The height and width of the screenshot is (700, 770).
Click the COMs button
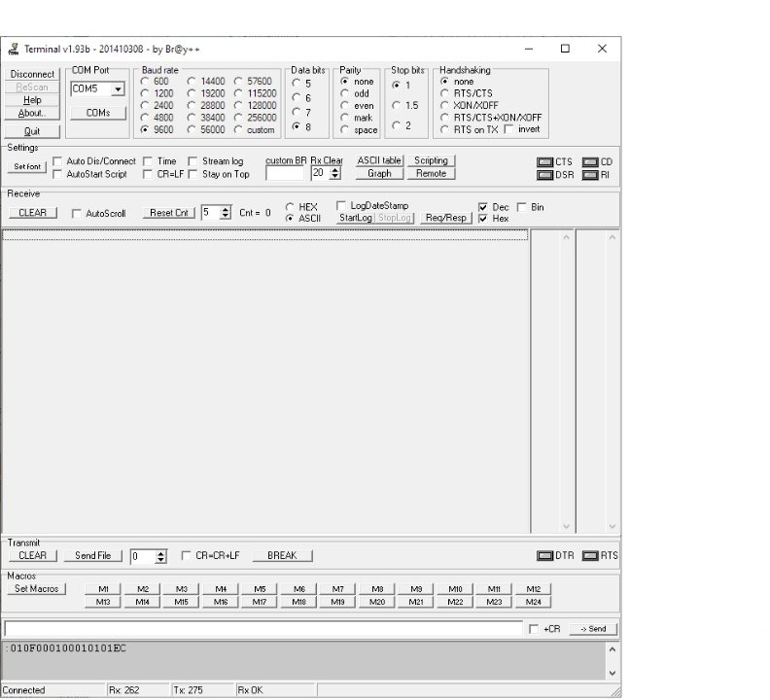click(x=98, y=113)
